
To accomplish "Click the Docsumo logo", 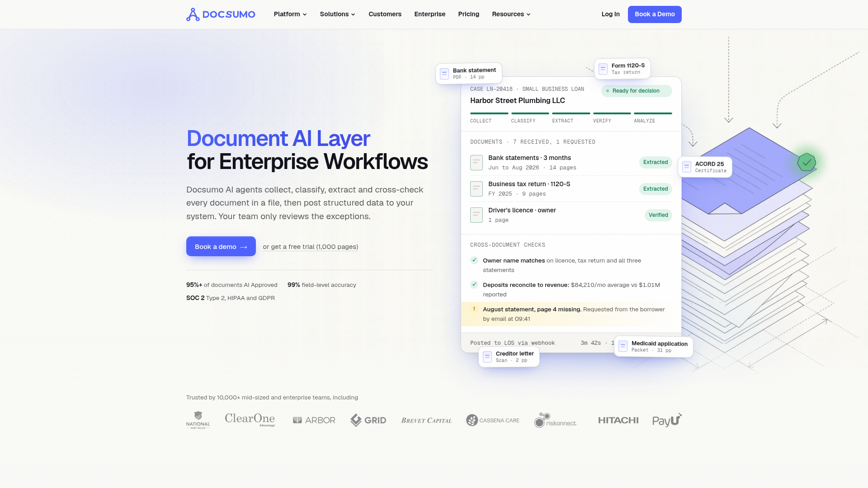I will [221, 14].
